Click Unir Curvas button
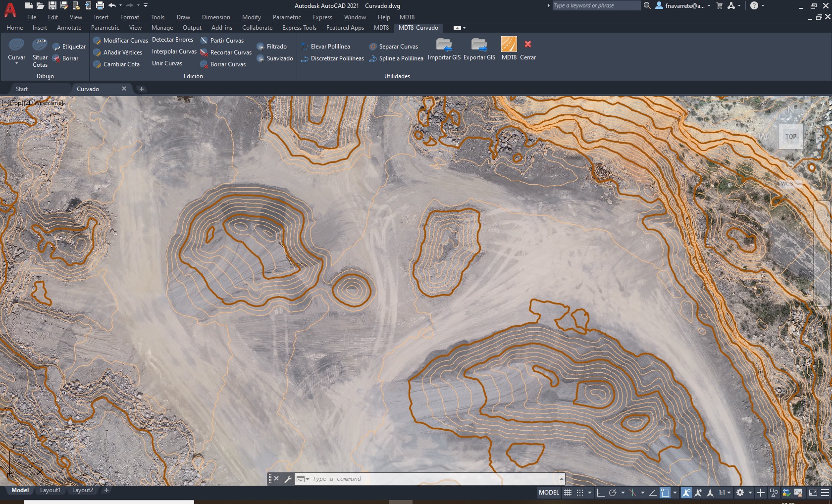832x504 pixels. (x=167, y=63)
